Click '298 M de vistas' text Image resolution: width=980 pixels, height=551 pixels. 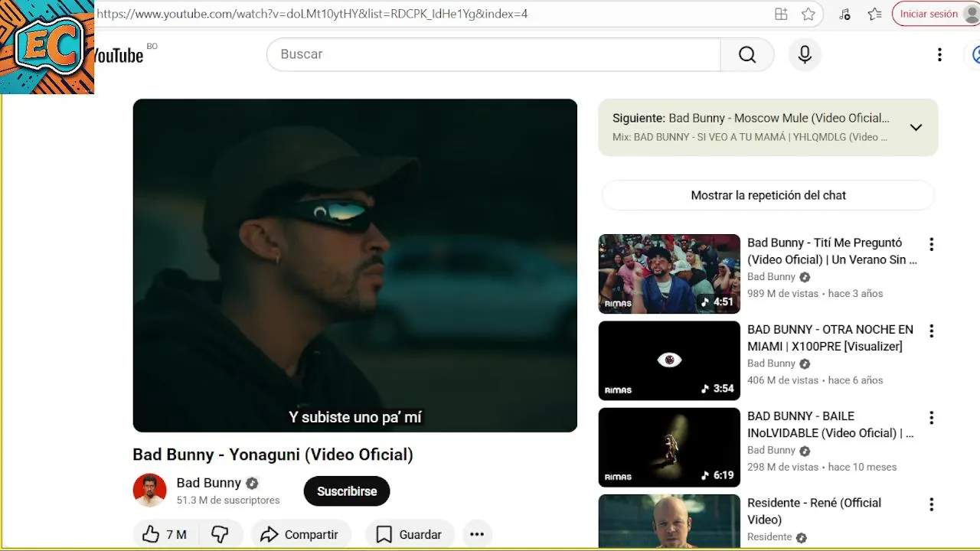click(783, 467)
